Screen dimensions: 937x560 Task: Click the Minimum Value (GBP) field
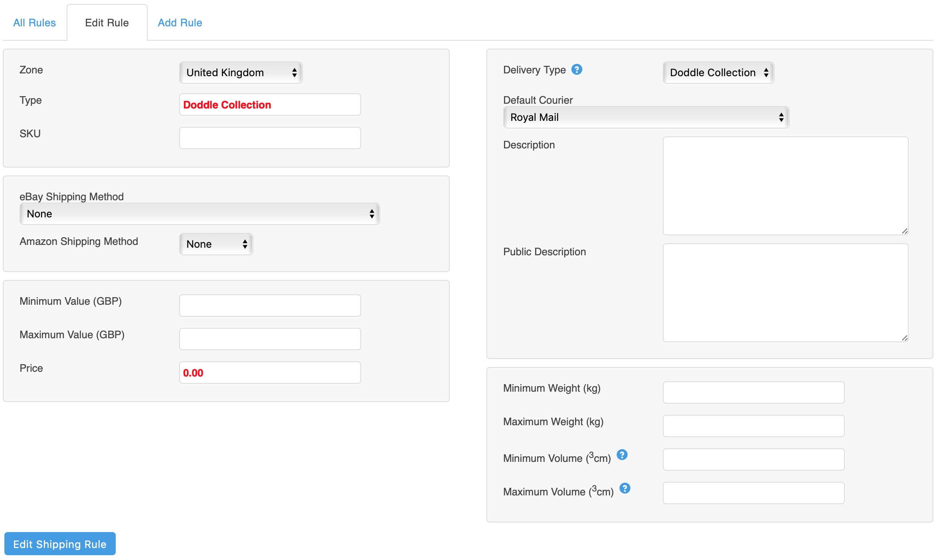pyautogui.click(x=270, y=306)
